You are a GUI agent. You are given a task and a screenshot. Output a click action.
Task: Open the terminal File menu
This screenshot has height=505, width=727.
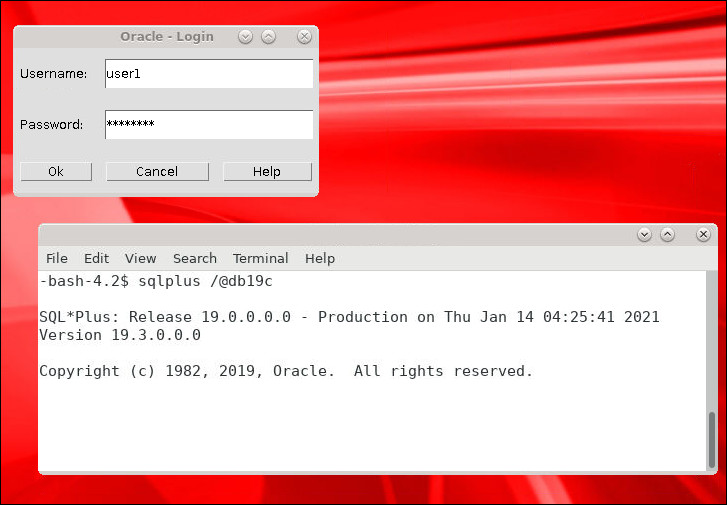(57, 258)
